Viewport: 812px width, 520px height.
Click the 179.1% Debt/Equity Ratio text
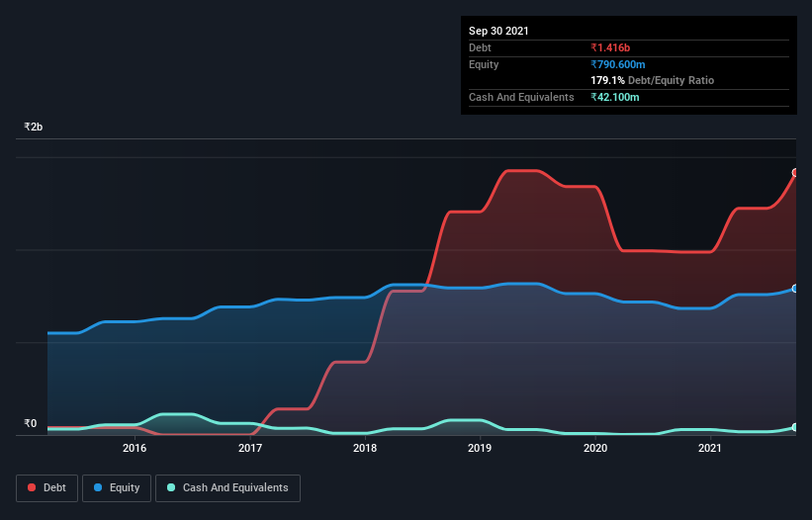[x=653, y=80]
